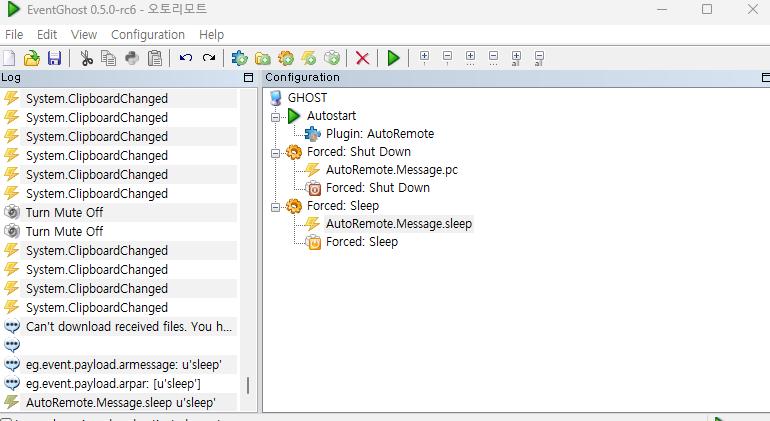Toggle the Log panel maximize button
The height and width of the screenshot is (421, 770).
tap(248, 77)
